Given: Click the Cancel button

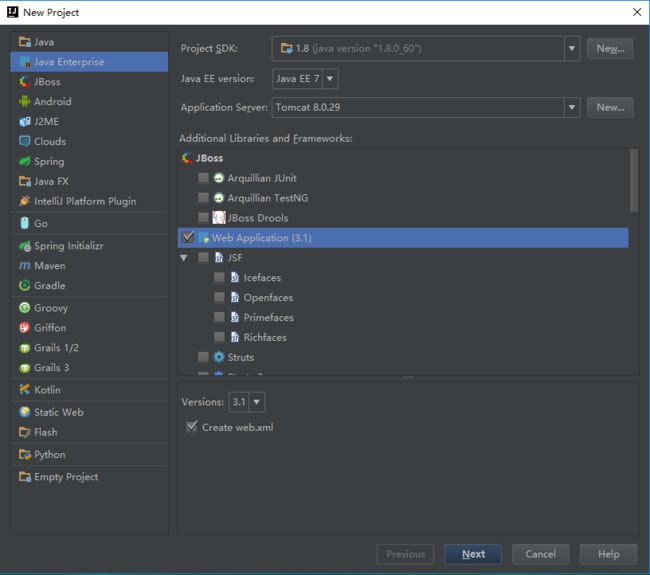Looking at the screenshot, I should (x=541, y=554).
